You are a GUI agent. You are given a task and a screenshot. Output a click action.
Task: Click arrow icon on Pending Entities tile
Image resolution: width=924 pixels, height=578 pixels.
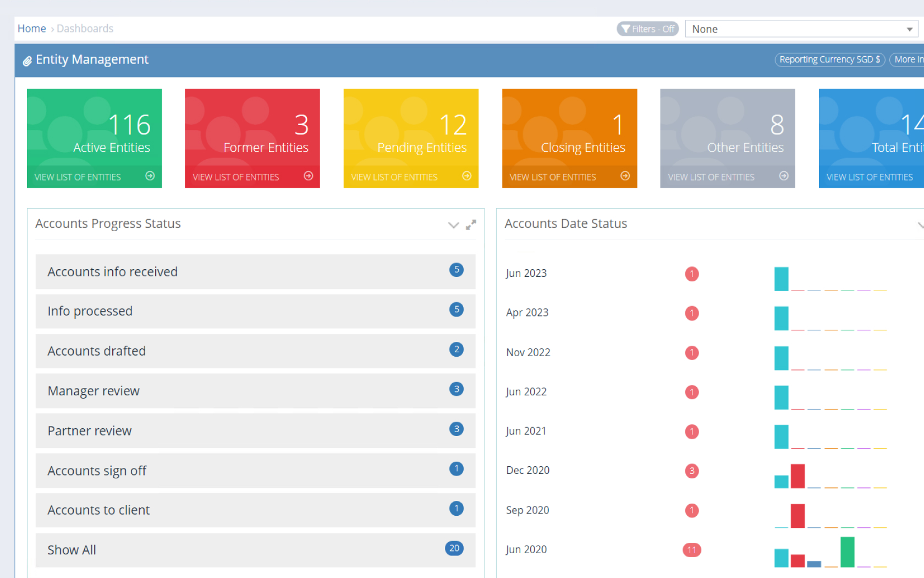click(466, 176)
